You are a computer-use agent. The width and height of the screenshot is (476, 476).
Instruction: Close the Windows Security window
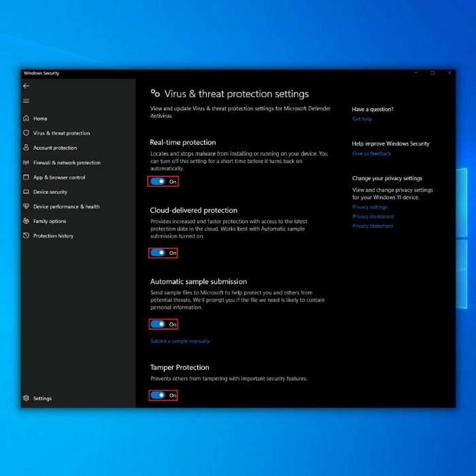449,73
